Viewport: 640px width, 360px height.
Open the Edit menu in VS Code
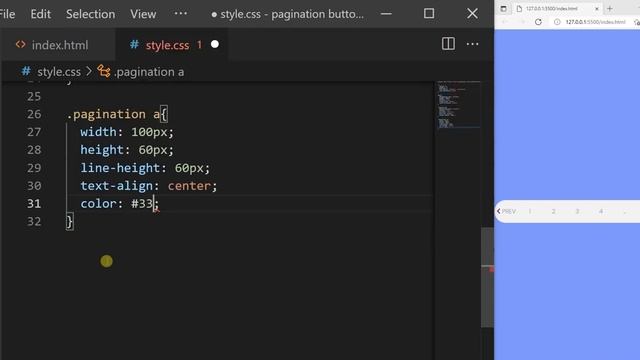click(x=40, y=14)
